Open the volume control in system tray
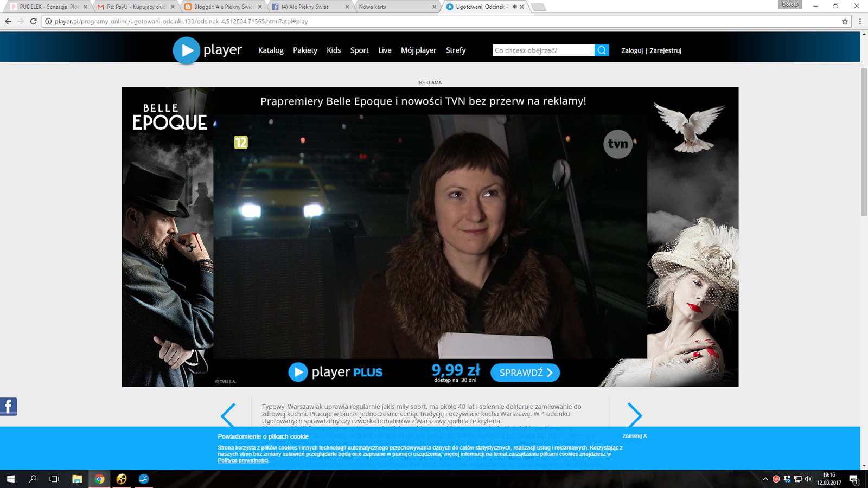The height and width of the screenshot is (488, 868). coord(808,479)
